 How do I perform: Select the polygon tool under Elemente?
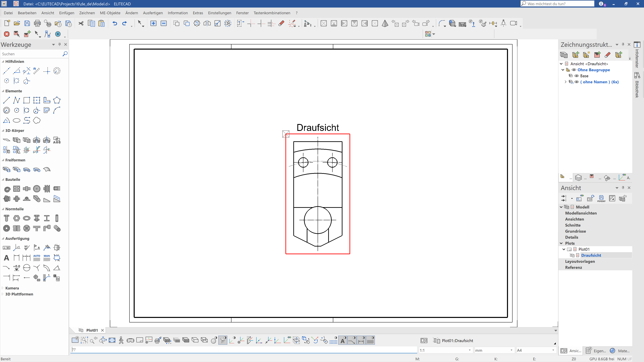(57, 100)
